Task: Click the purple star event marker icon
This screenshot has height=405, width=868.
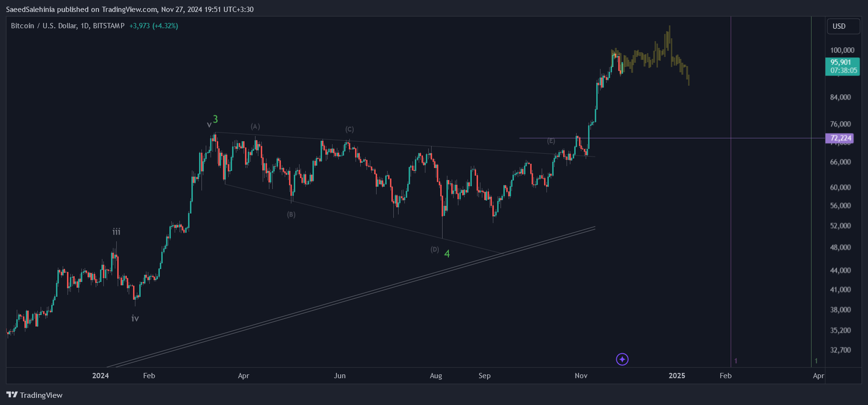Action: pyautogui.click(x=622, y=359)
